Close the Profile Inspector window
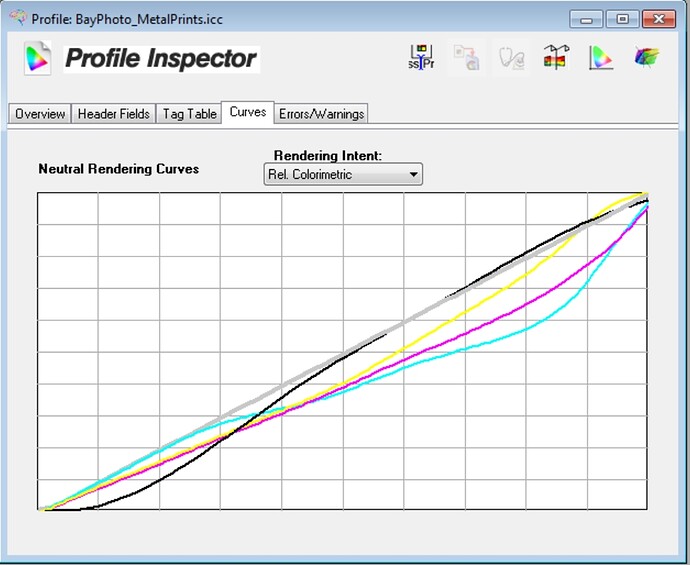Screen dimensions: 690x565 (x=659, y=19)
